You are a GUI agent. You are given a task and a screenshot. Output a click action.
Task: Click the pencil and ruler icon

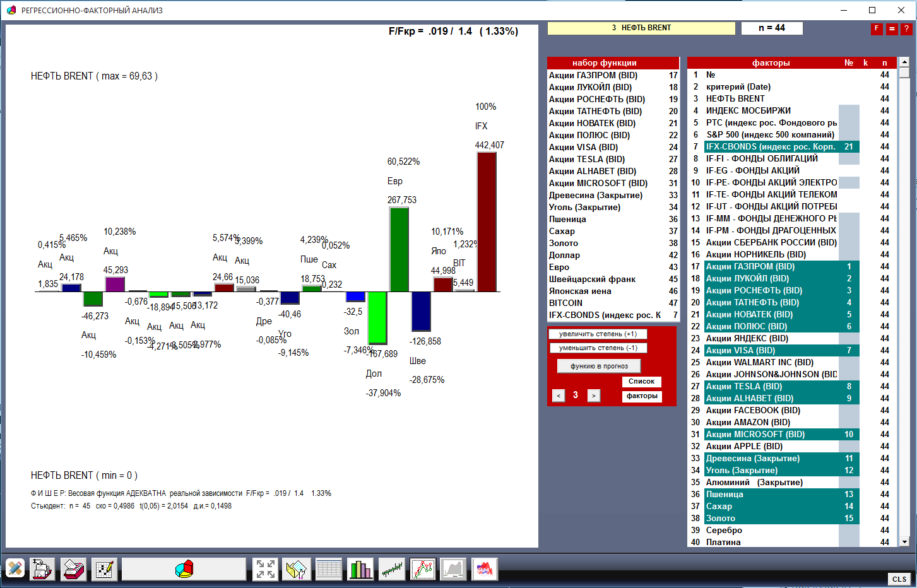[15, 569]
